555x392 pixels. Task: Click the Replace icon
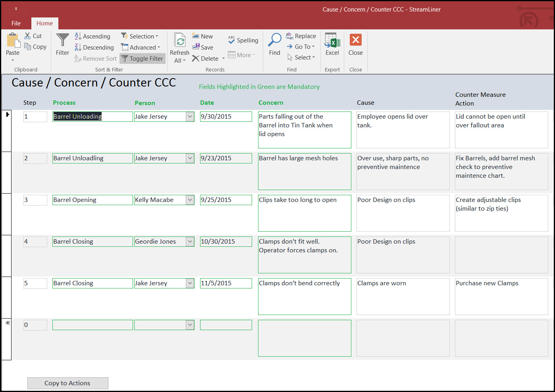pos(301,36)
